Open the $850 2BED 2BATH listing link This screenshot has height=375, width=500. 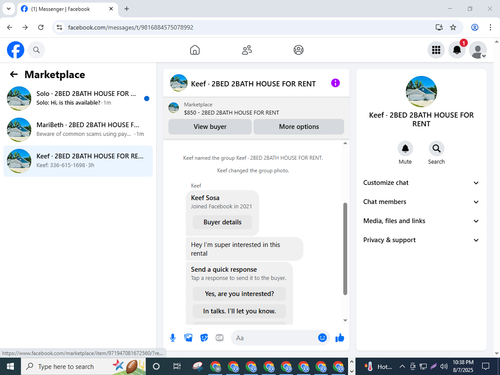pos(231,113)
